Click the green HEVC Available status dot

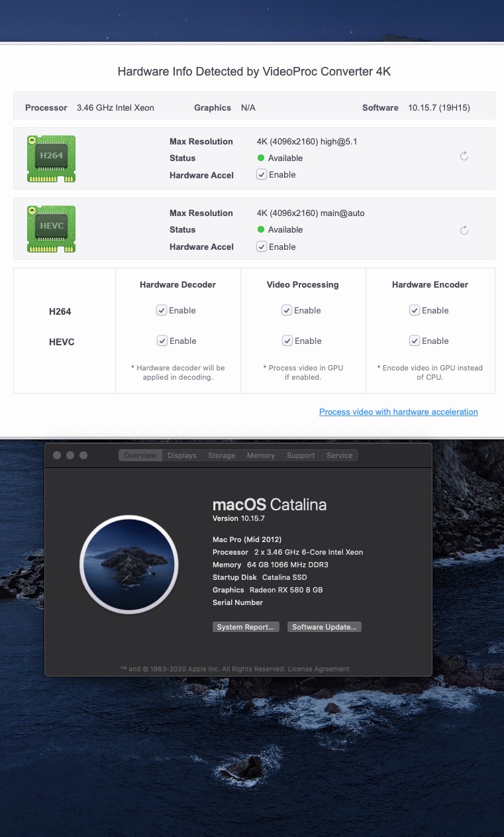click(x=261, y=229)
